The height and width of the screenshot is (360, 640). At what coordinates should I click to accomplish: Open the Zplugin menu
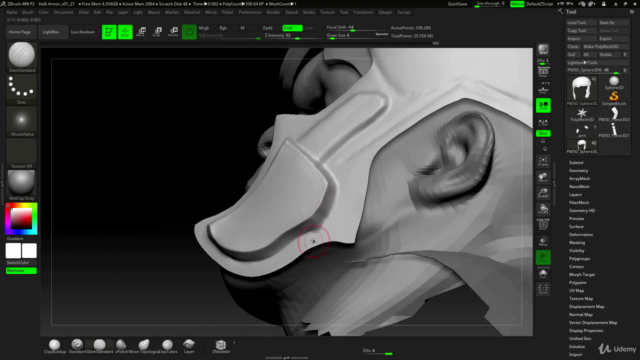pos(385,12)
